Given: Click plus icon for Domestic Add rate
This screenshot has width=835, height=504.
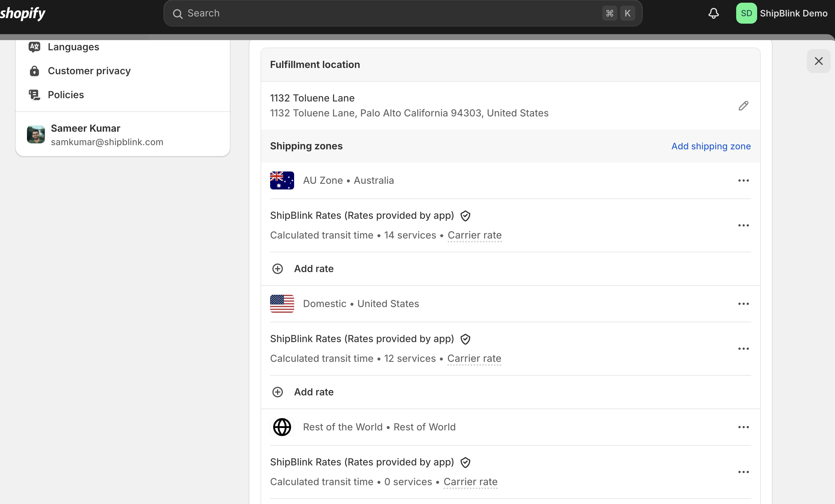Looking at the screenshot, I should [278, 392].
